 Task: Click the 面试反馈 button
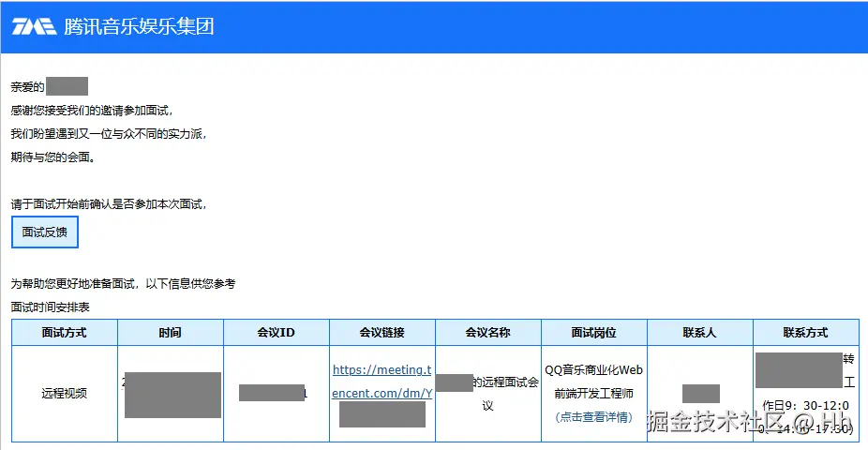[45, 232]
